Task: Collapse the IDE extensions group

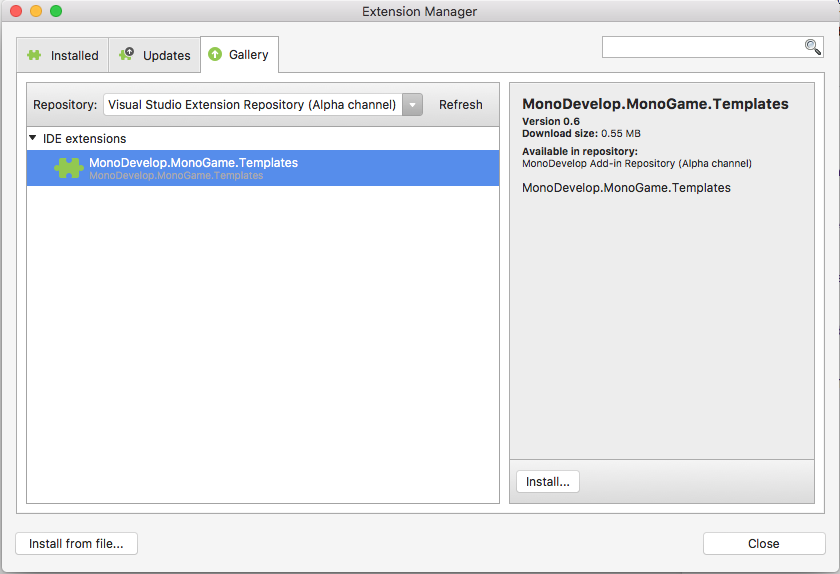Action: click(33, 138)
